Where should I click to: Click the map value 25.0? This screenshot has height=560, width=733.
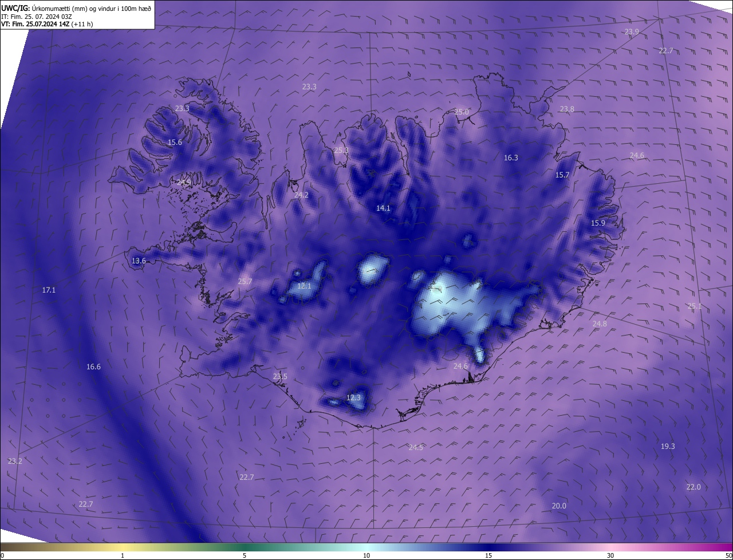(x=462, y=112)
